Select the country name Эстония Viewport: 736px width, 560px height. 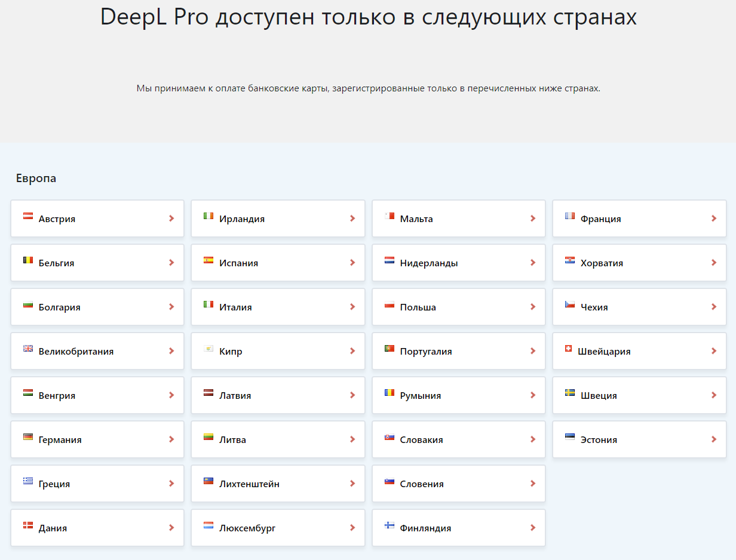599,440
